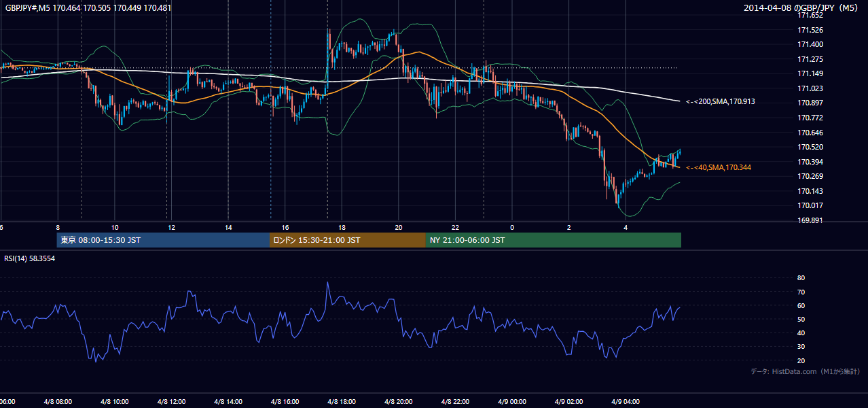Click hour mark 12 under price chart

click(172, 227)
